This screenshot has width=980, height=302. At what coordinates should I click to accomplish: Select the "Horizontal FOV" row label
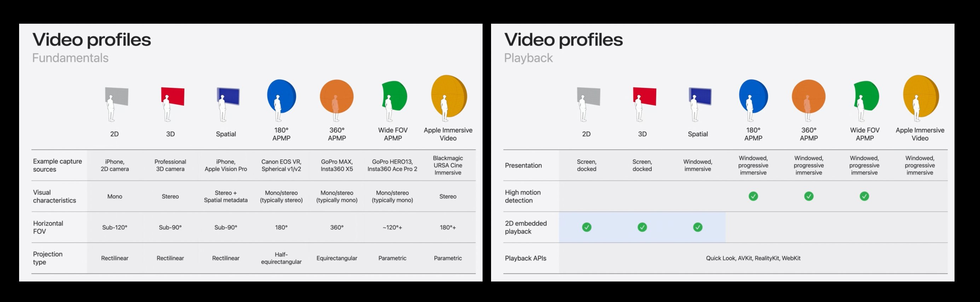(48, 227)
